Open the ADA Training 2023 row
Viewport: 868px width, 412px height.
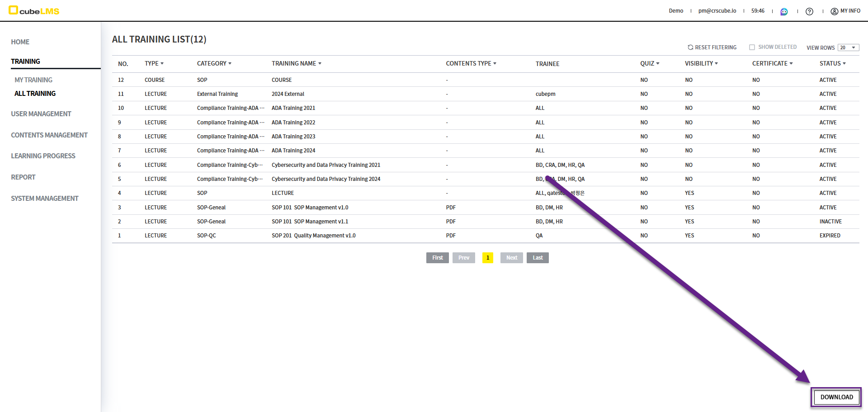pos(293,137)
